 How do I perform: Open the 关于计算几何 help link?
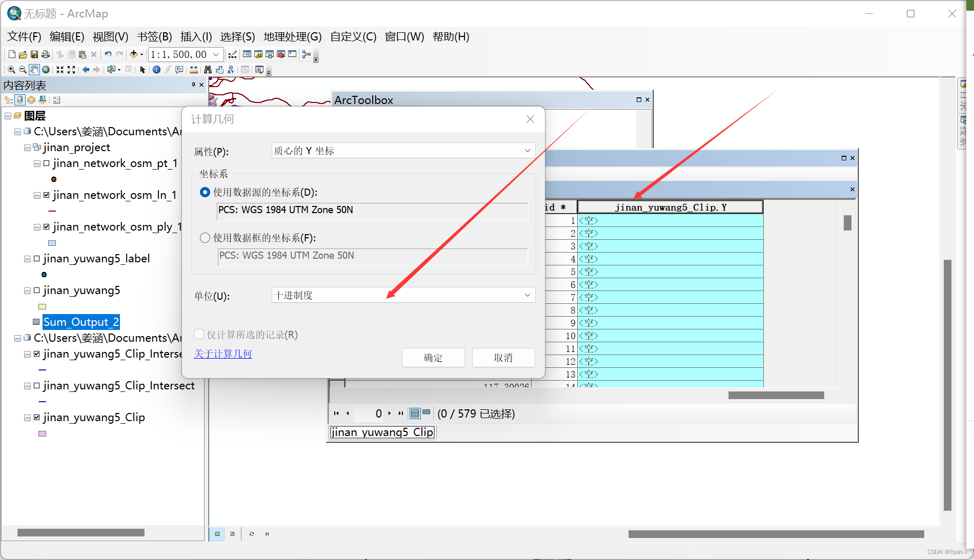[x=223, y=354]
